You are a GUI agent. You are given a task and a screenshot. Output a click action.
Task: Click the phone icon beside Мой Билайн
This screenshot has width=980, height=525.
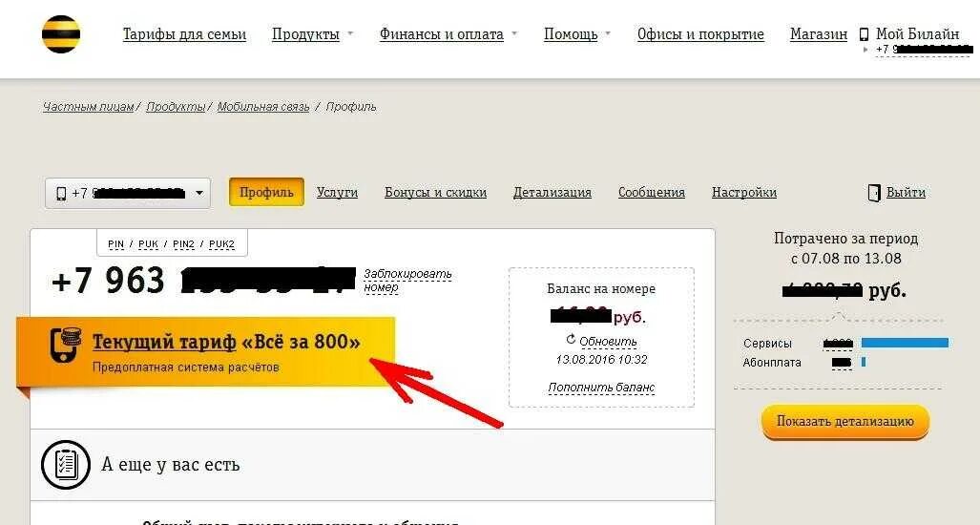coord(865,34)
